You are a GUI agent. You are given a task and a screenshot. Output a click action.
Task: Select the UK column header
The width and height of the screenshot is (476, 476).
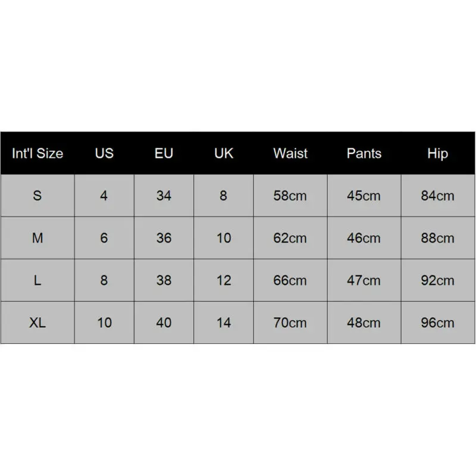[224, 154]
